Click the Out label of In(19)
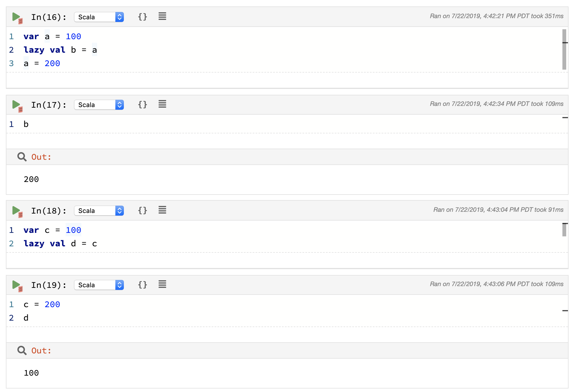The image size is (575, 392). (41, 350)
